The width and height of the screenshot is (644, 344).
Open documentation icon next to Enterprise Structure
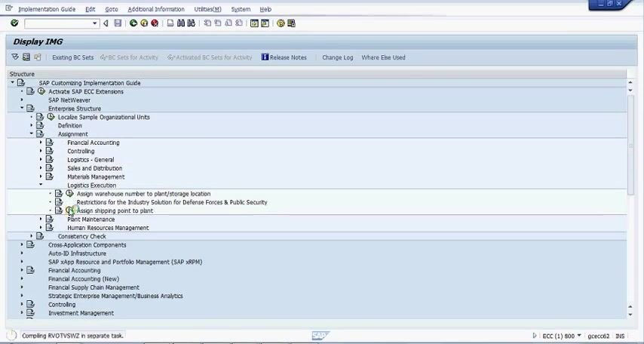(30, 109)
